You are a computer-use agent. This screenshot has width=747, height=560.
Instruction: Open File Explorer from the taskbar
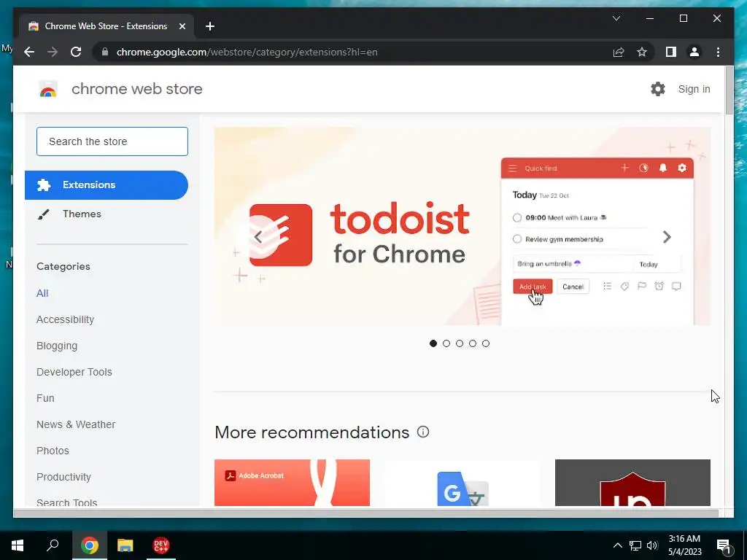click(125, 545)
